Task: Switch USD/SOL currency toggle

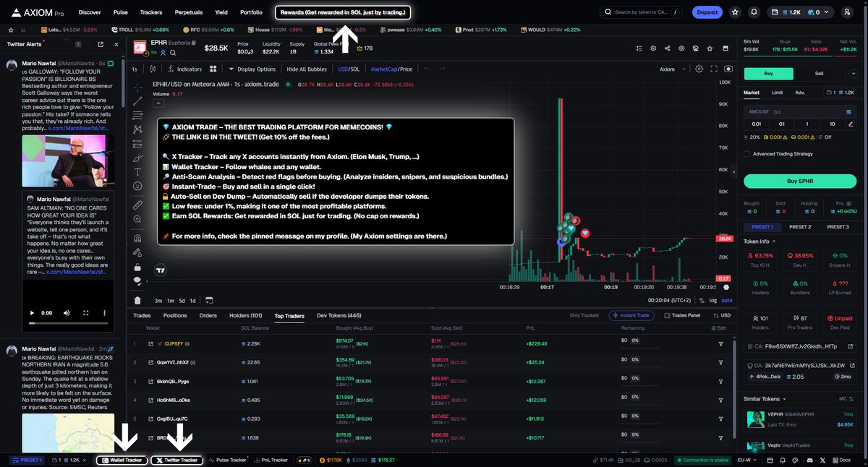Action: tap(348, 69)
